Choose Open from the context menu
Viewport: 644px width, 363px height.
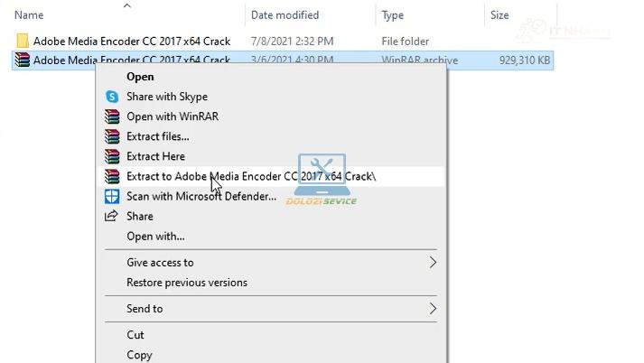(140, 77)
